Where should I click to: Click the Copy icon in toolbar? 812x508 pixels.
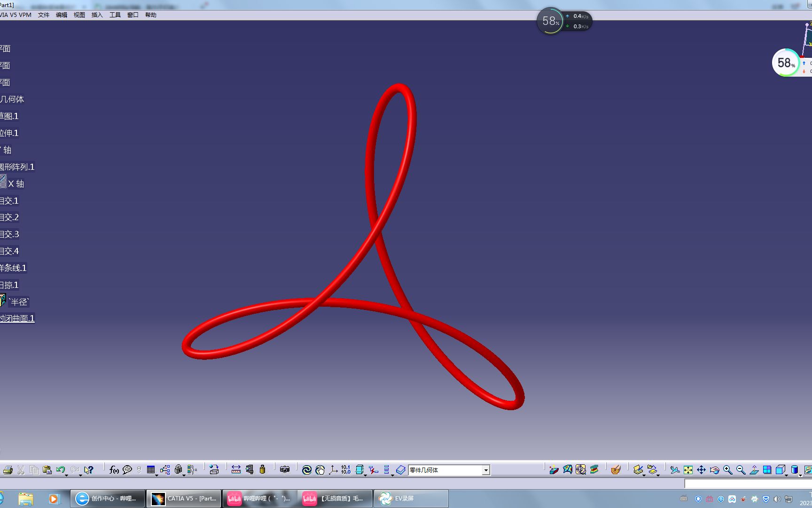click(x=34, y=470)
